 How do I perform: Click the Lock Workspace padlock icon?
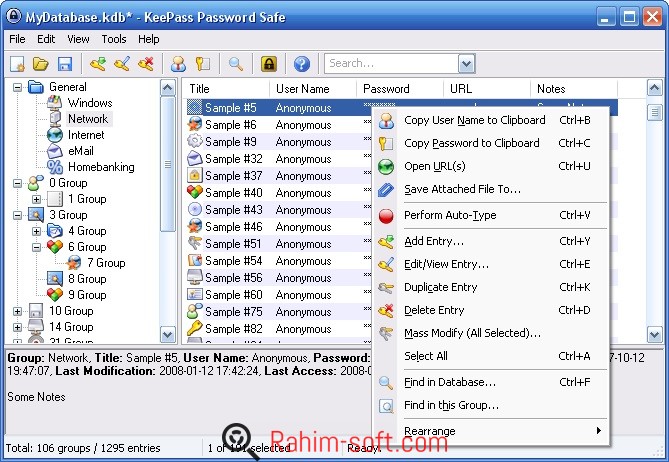click(269, 64)
